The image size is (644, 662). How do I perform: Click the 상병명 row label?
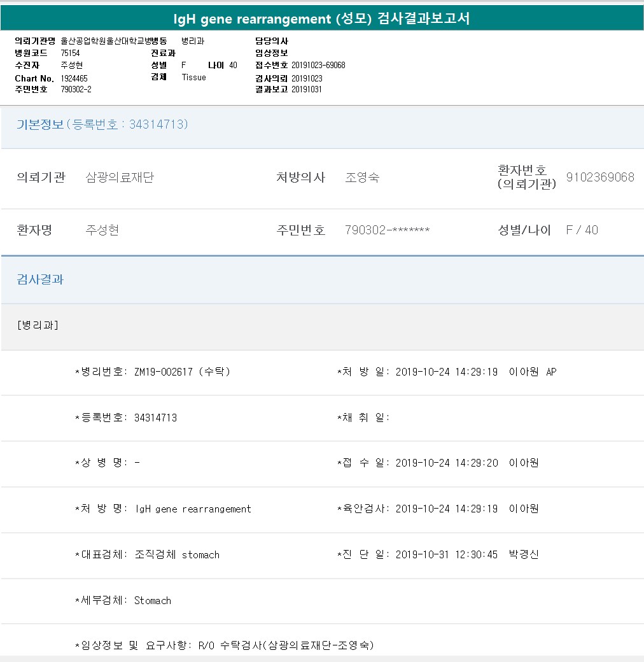point(101,463)
